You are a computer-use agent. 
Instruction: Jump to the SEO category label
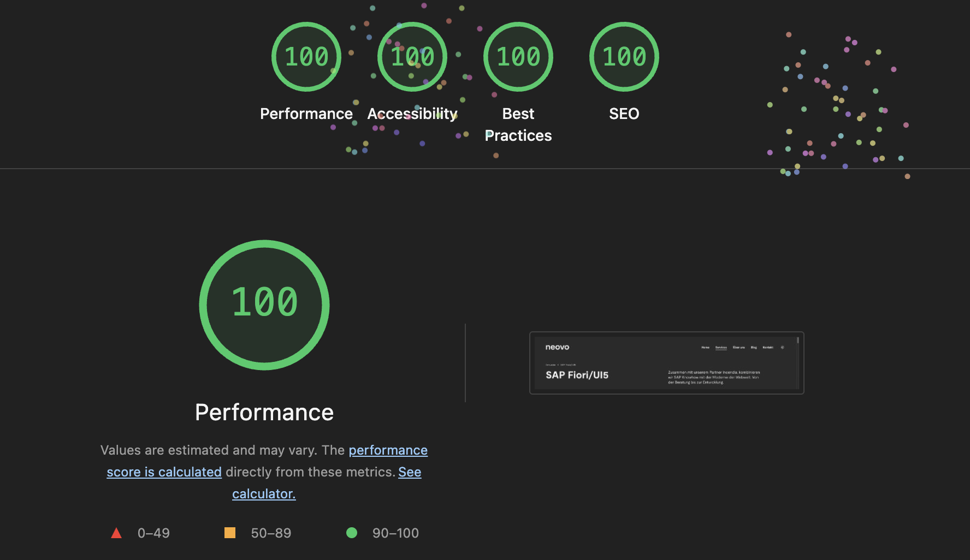tap(624, 114)
